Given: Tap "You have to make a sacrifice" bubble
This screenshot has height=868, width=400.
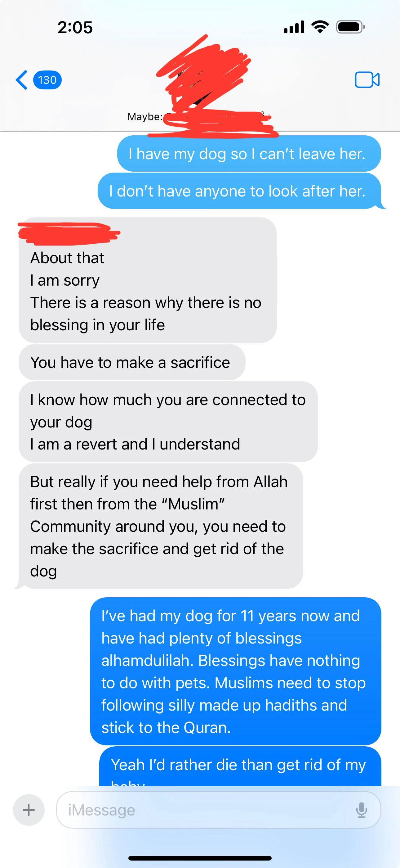Looking at the screenshot, I should point(132,362).
